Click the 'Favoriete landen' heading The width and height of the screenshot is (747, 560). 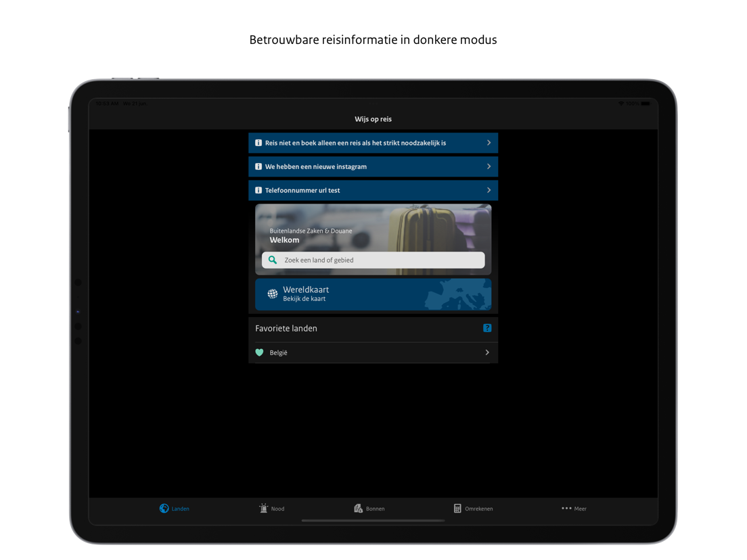tap(286, 328)
